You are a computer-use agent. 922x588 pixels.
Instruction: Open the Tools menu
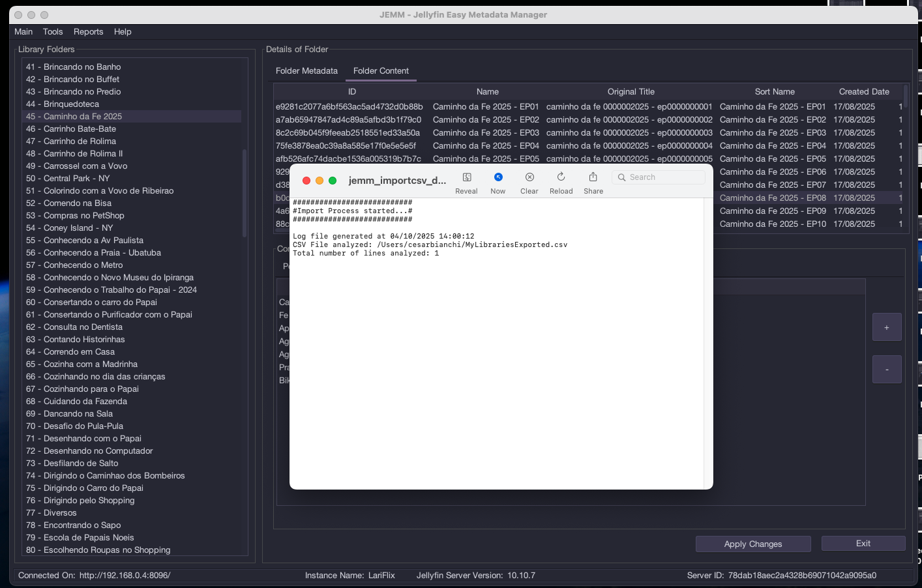point(53,31)
